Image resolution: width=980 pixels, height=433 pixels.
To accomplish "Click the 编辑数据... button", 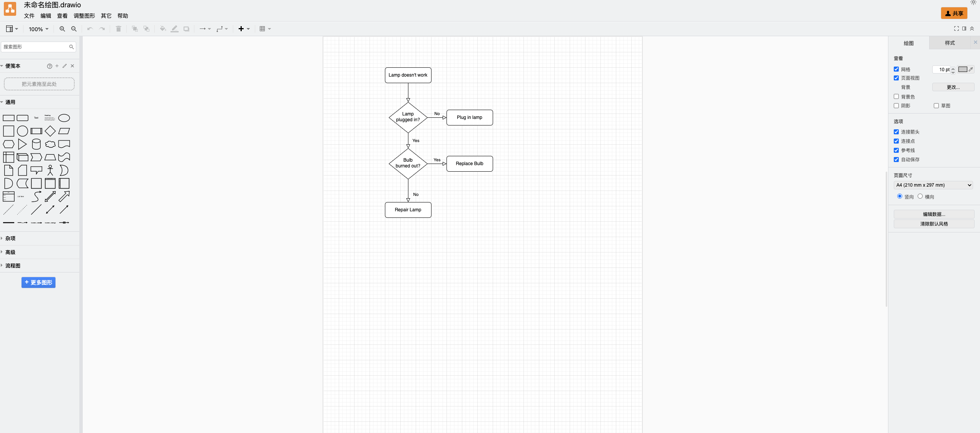I will (934, 214).
